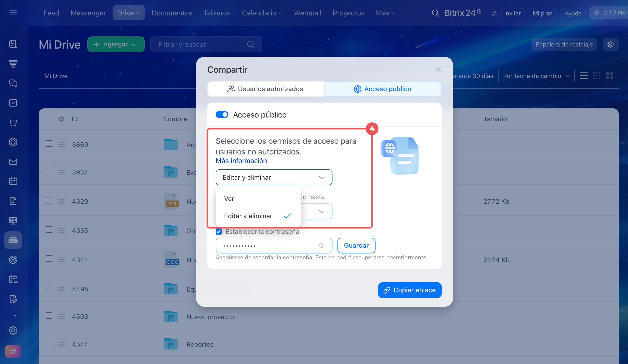Click the password input field
This screenshot has width=628, height=364.
click(x=274, y=246)
